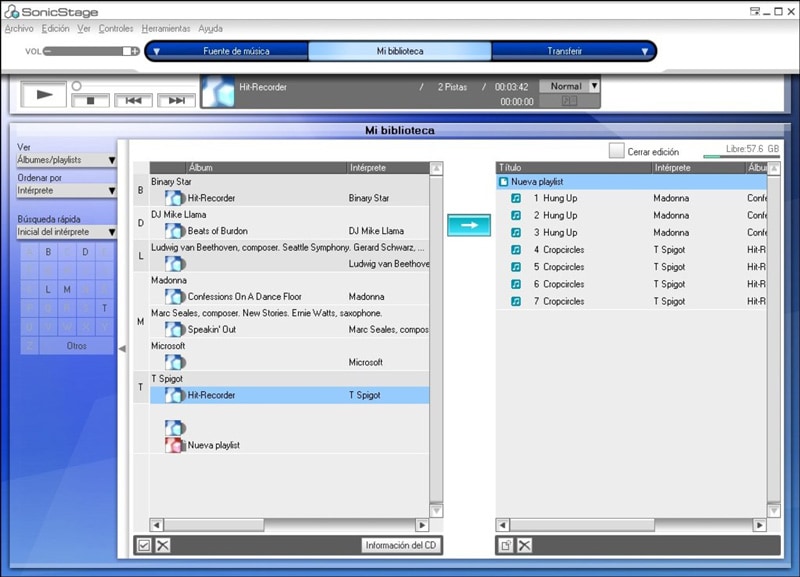The height and width of the screenshot is (577, 800).
Task: Select the Otros filter button
Action: (77, 346)
